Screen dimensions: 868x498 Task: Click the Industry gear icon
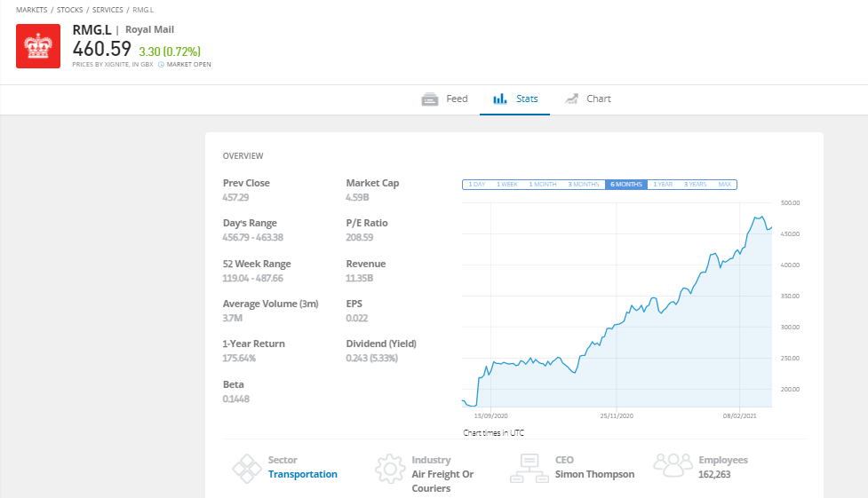pos(390,469)
